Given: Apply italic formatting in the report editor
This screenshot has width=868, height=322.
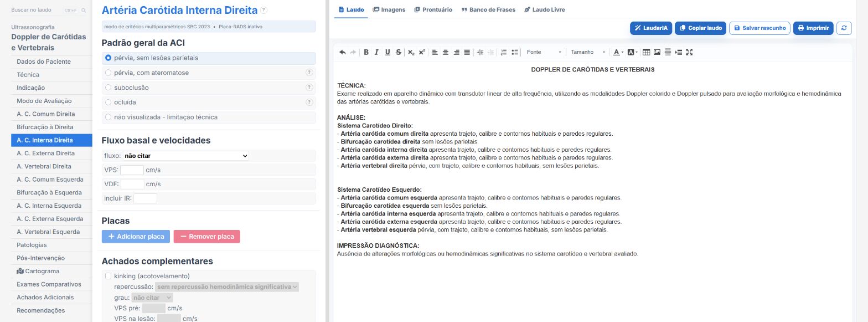Looking at the screenshot, I should [376, 52].
